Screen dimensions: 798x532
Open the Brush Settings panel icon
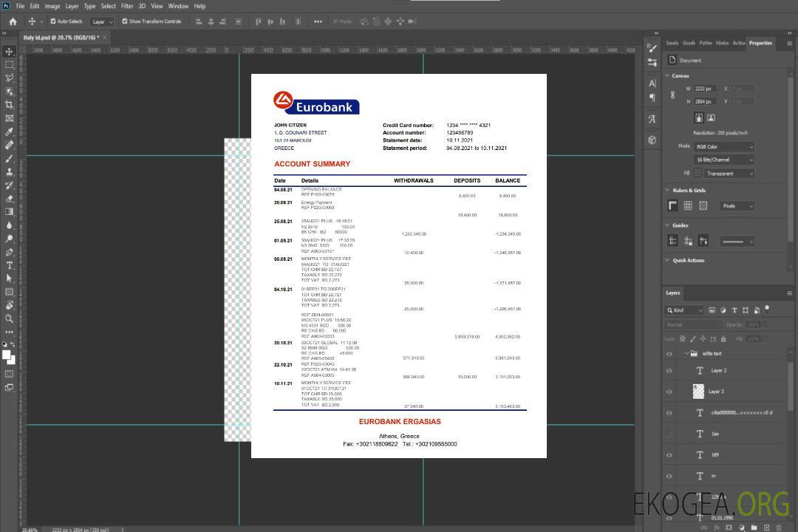(x=652, y=47)
